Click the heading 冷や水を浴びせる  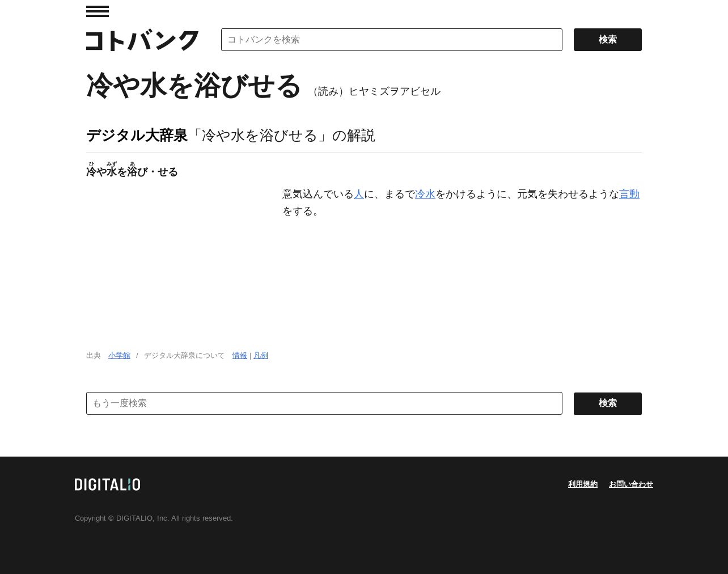pos(193,86)
